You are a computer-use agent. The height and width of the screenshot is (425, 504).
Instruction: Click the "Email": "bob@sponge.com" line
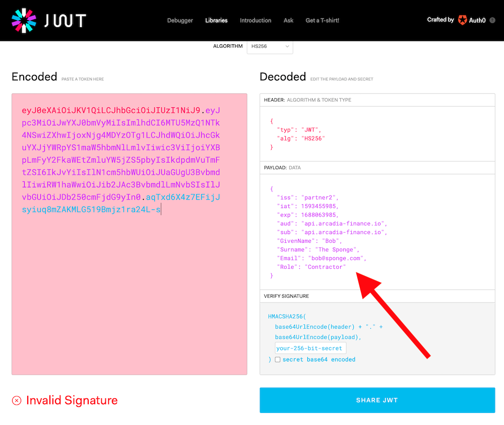(x=322, y=258)
